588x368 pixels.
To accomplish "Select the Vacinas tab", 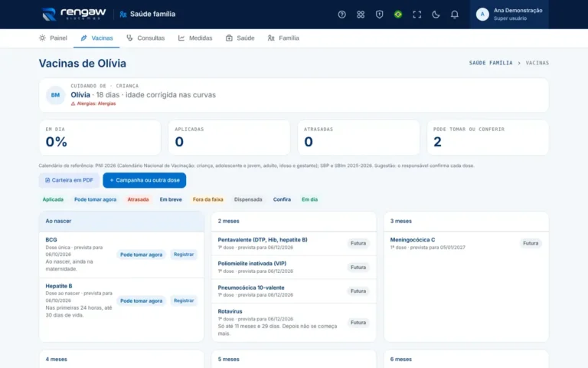I will coord(96,38).
